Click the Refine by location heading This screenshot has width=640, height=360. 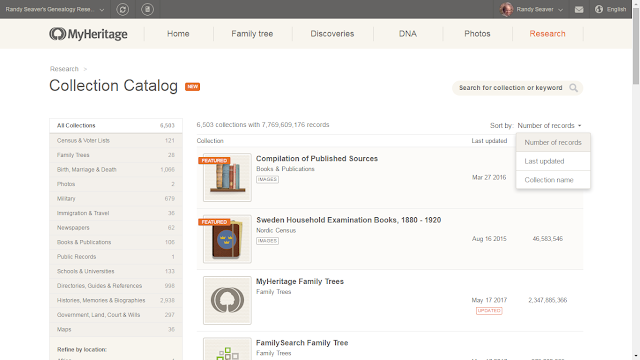pos(82,350)
